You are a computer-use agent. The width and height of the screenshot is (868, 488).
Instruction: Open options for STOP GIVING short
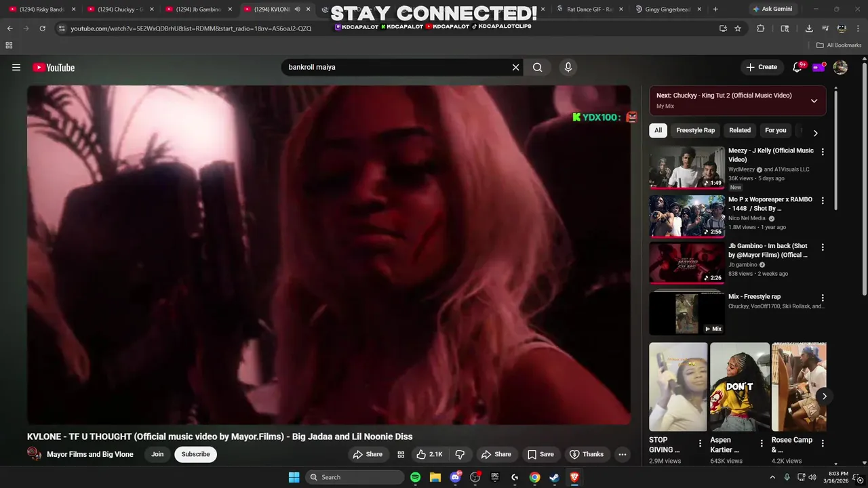point(700,443)
